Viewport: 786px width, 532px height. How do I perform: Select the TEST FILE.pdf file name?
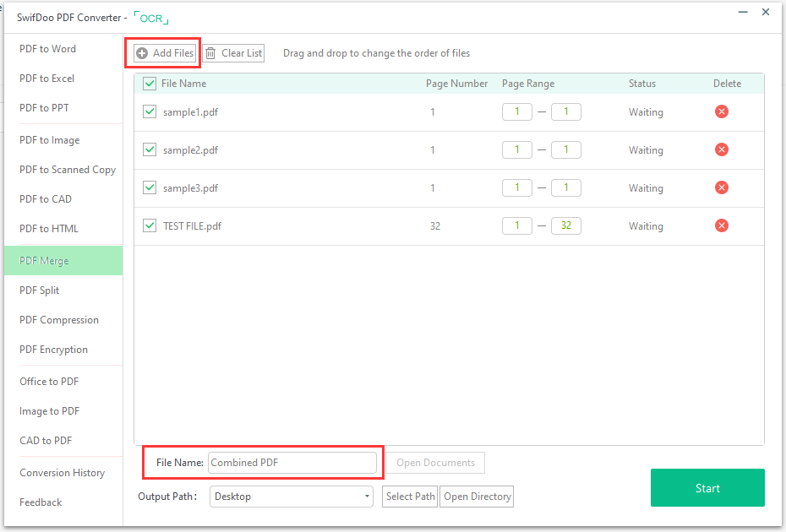pyautogui.click(x=192, y=226)
